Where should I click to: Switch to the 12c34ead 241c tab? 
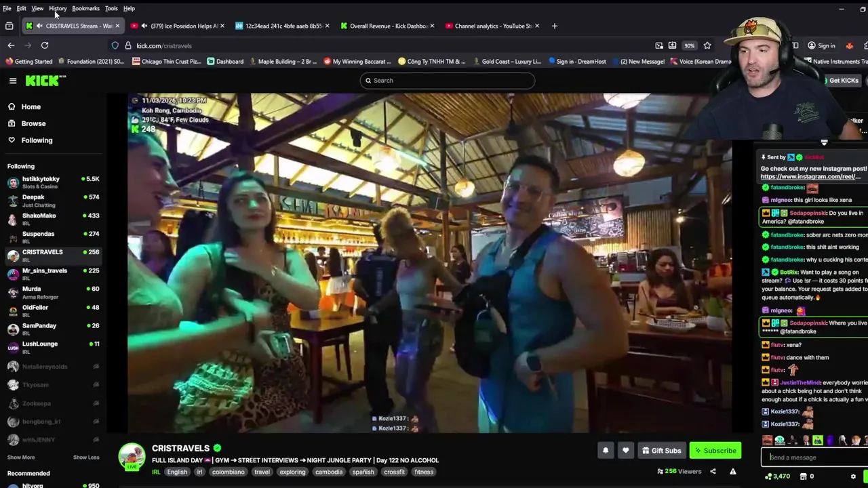tap(283, 26)
